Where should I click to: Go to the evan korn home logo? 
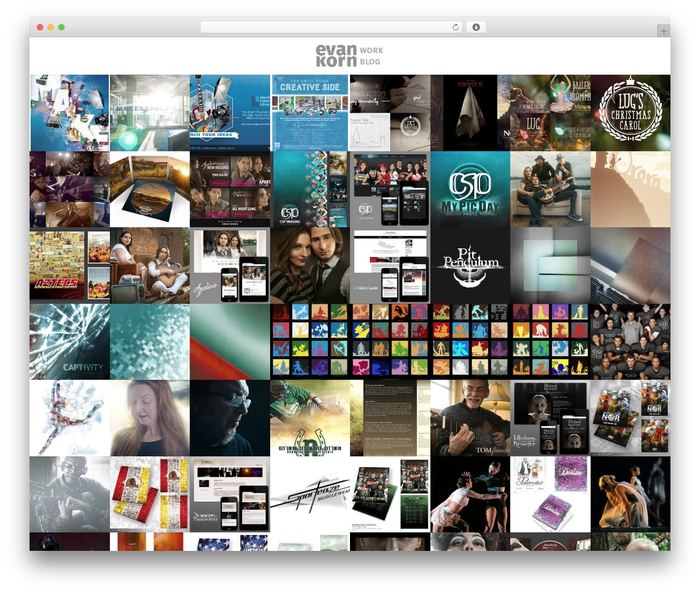point(336,56)
